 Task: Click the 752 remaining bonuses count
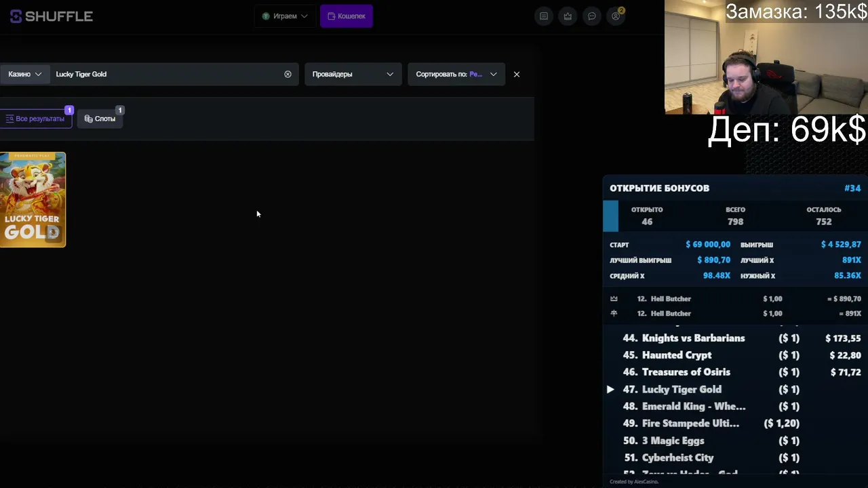(824, 222)
